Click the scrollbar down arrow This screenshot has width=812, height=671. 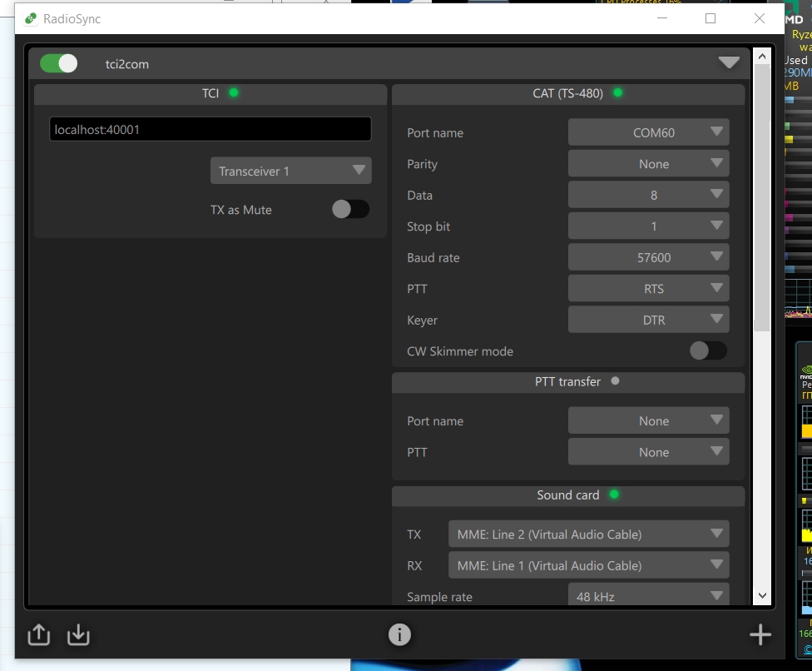point(761,596)
